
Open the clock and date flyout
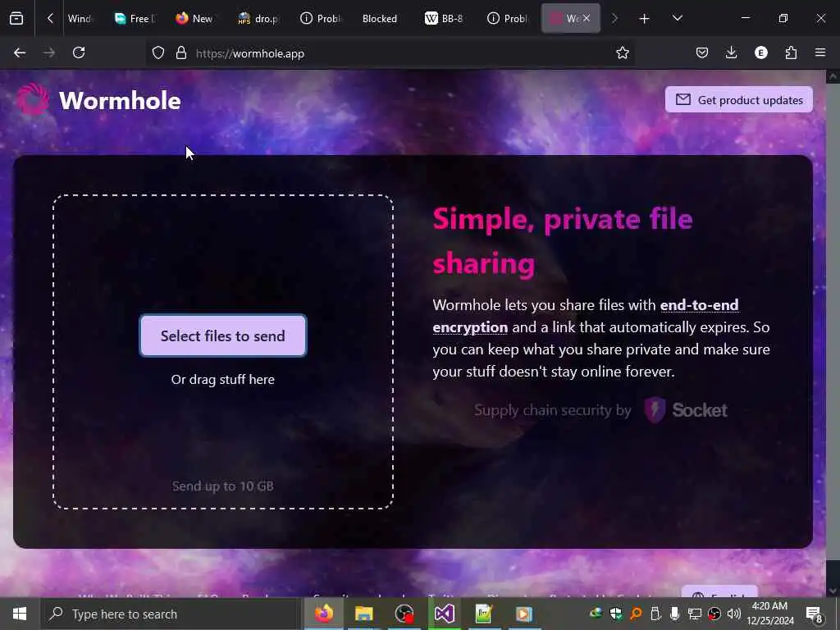click(x=769, y=614)
